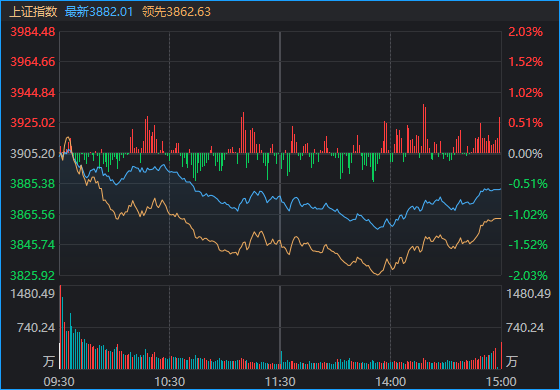Click the left 1480.49 volume label

pos(33,294)
